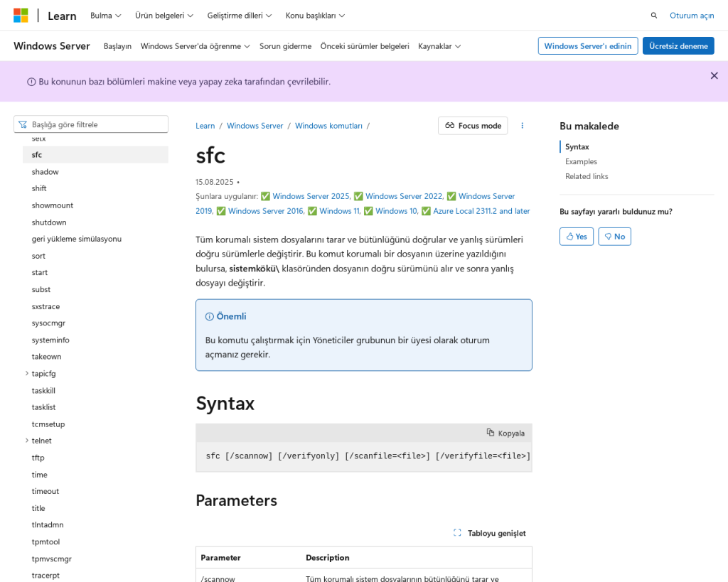The height and width of the screenshot is (582, 728).
Task: Open Sorun giderme page
Action: tap(285, 46)
